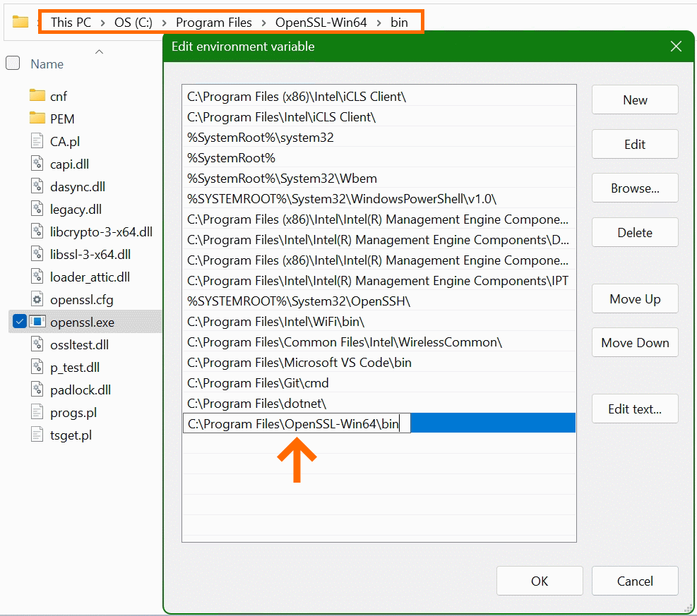697x616 pixels.
Task: Click the sort chevron on Name column
Action: [99, 51]
